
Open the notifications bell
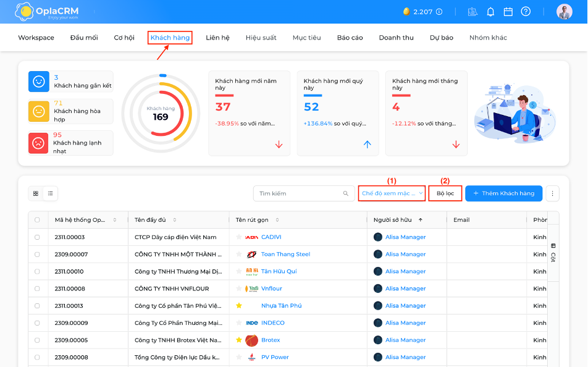(x=490, y=12)
